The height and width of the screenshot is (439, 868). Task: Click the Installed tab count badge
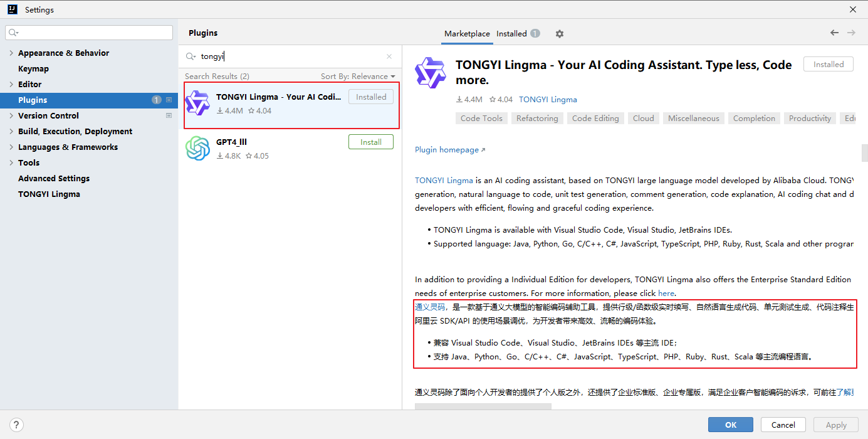point(535,33)
